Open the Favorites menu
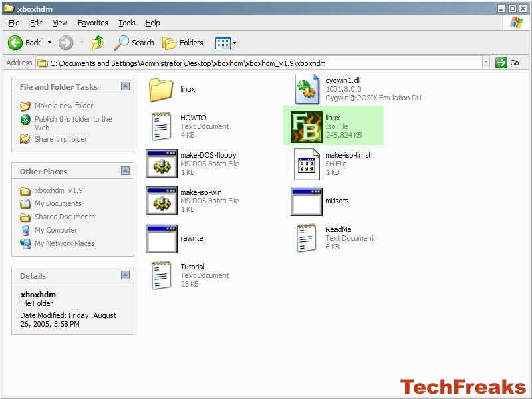This screenshot has width=532, height=399. 93,23
